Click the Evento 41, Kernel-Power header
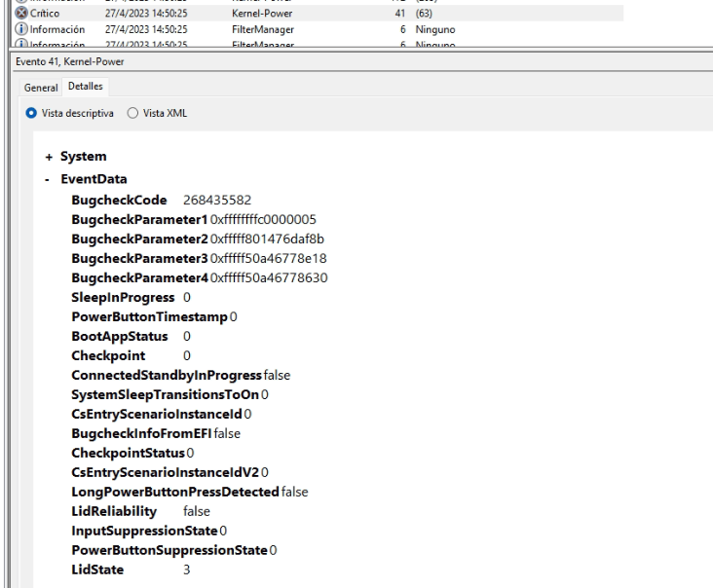Viewport: 713px width, 588px height. point(69,61)
